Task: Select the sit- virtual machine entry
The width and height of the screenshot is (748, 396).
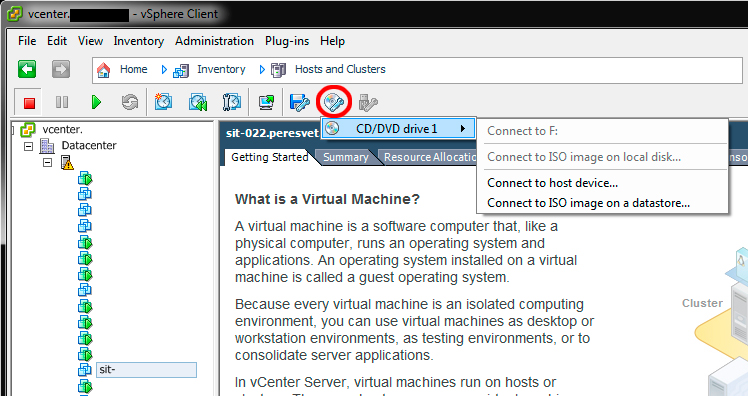Action: coord(146,370)
